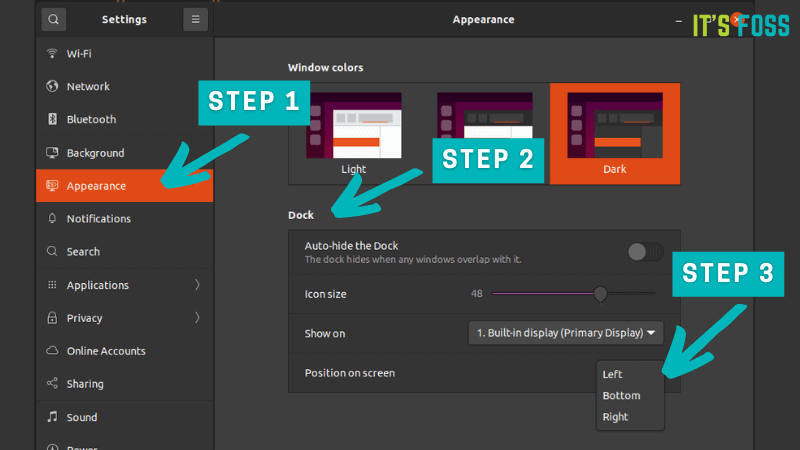Go to Sharing settings panel

point(85,384)
